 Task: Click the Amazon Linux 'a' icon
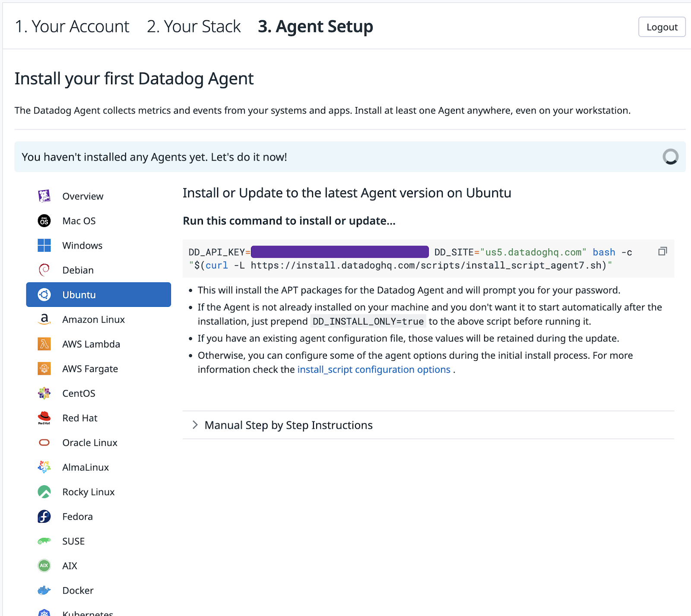[44, 319]
